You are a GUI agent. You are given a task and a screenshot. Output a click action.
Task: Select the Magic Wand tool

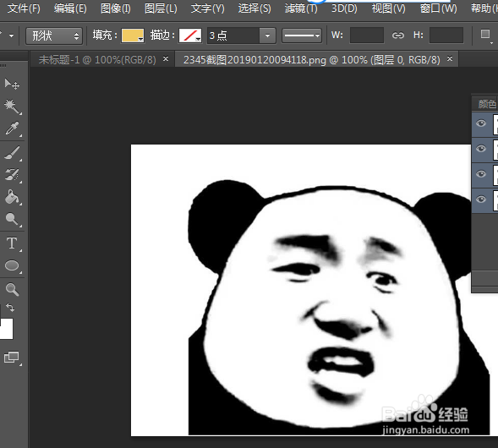(x=12, y=107)
